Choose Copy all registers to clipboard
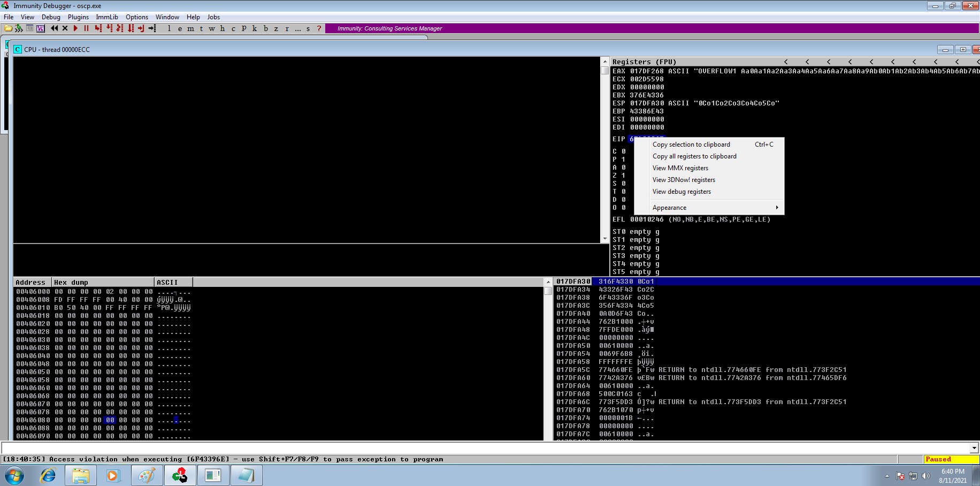 709,156
